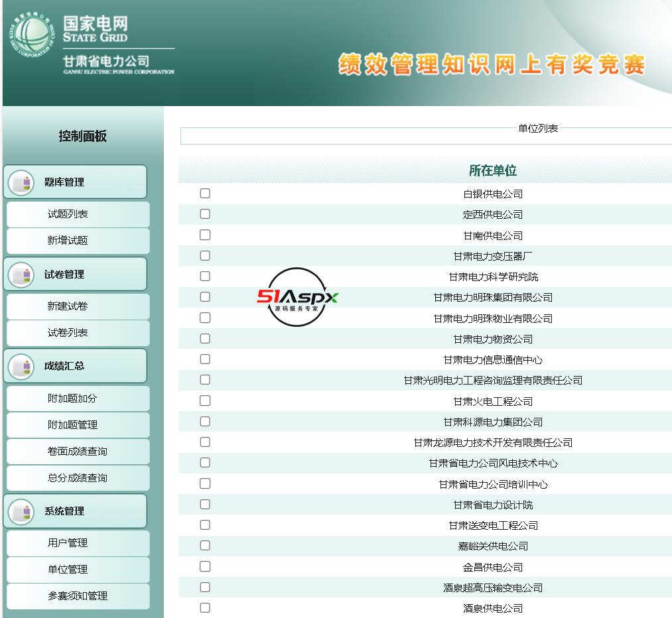Open 用户管理 page
Screen dimensions: 672x618
[78, 543]
